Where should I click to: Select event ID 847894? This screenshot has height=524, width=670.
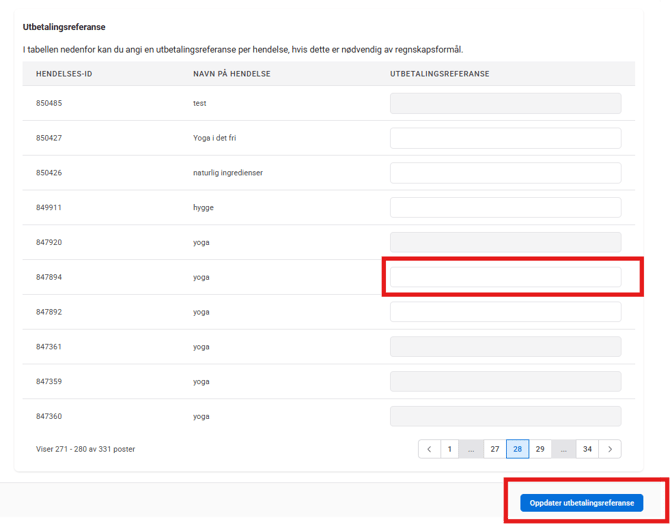click(49, 277)
